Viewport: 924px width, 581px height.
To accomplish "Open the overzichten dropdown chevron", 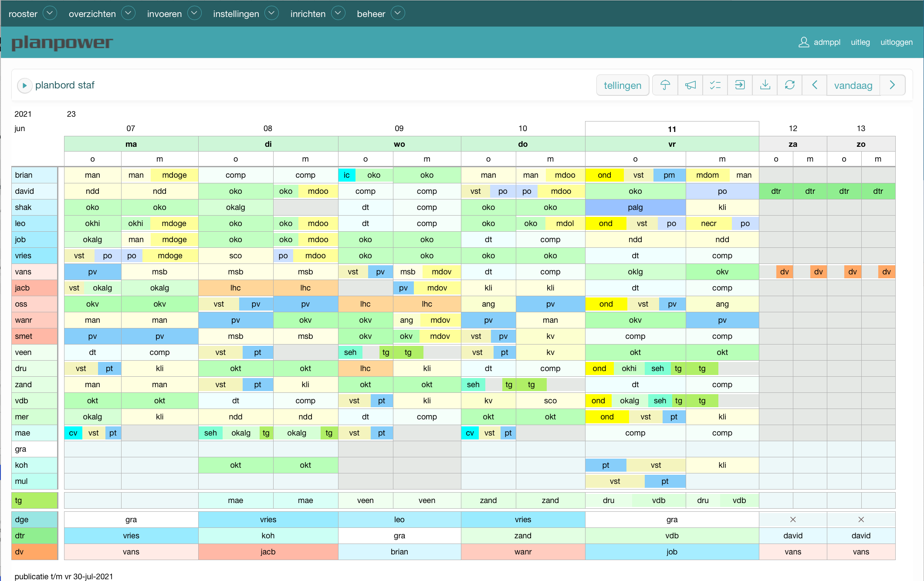I will coord(128,13).
